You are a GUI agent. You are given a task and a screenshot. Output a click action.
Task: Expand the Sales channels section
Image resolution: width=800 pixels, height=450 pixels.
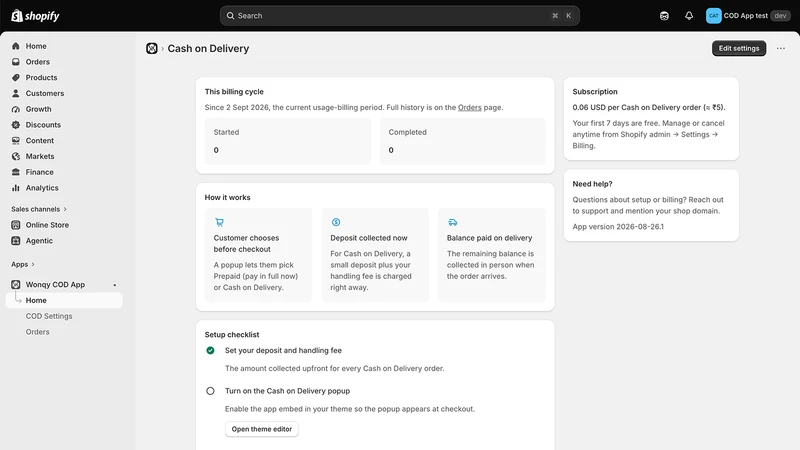39,209
